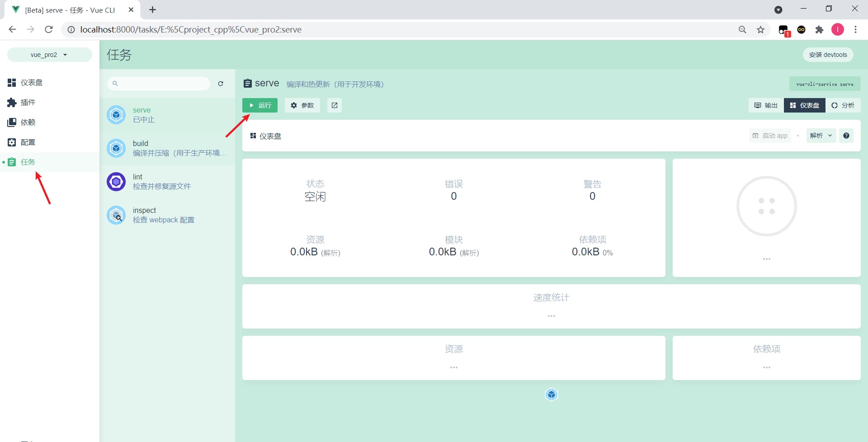Select the lint task
Screen dimensions: 868x442
[167, 182]
